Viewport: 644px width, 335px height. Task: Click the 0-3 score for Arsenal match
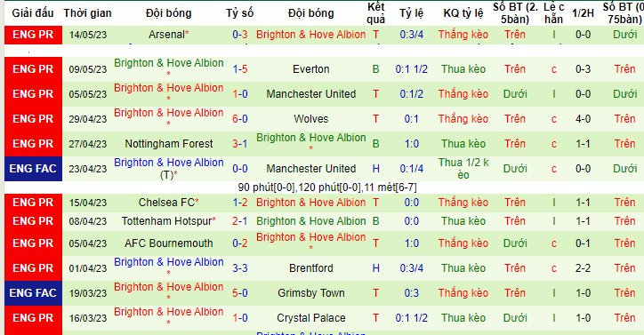[240, 35]
